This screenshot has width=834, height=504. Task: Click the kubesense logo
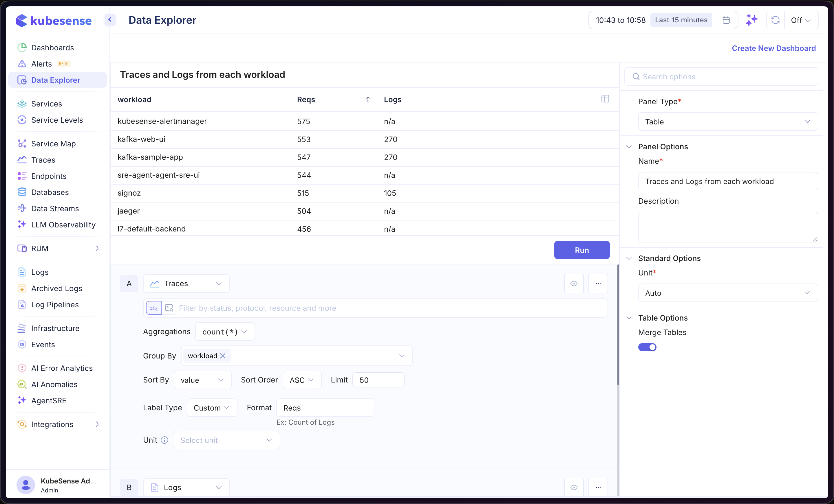tap(54, 20)
